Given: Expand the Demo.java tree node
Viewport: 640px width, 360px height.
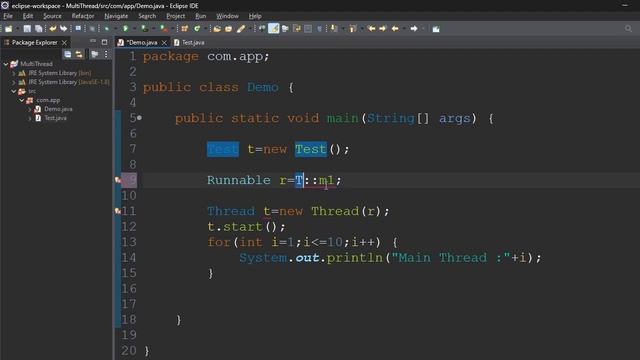Looking at the screenshot, I should click(29, 109).
